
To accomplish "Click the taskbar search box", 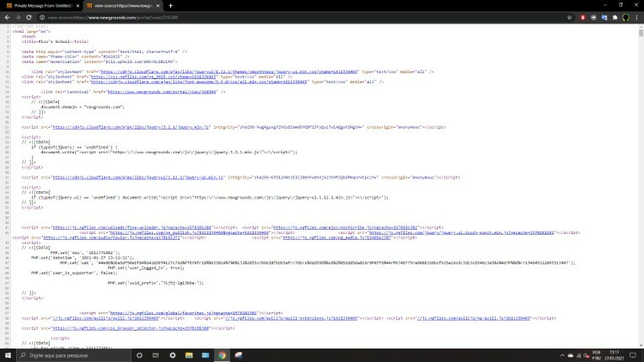I will pos(73,355).
